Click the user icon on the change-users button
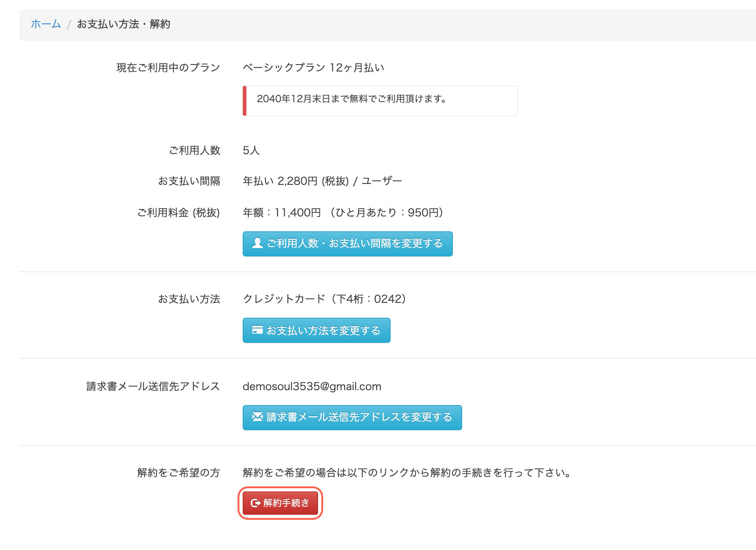756x550 pixels. tap(258, 243)
